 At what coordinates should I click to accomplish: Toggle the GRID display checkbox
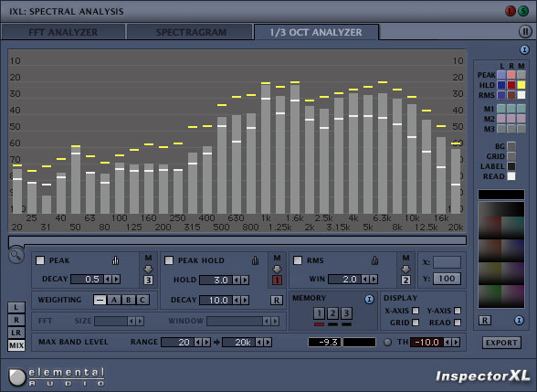pos(416,323)
